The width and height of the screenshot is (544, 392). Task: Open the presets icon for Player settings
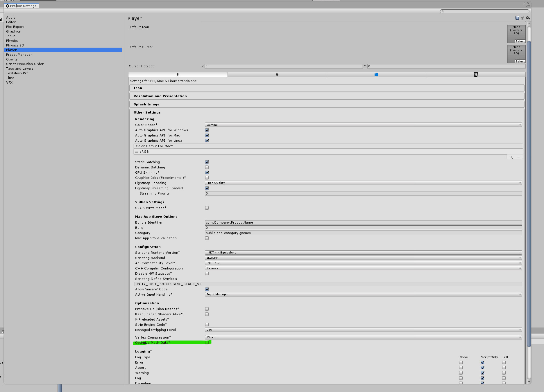[522, 18]
